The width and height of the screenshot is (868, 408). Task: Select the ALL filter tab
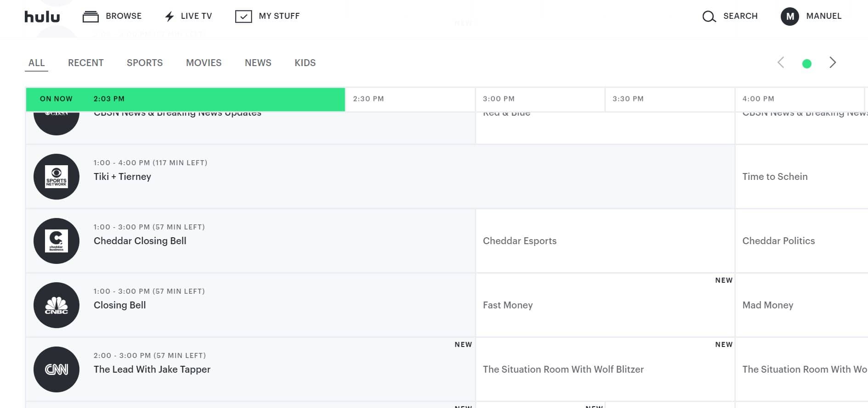pos(37,63)
